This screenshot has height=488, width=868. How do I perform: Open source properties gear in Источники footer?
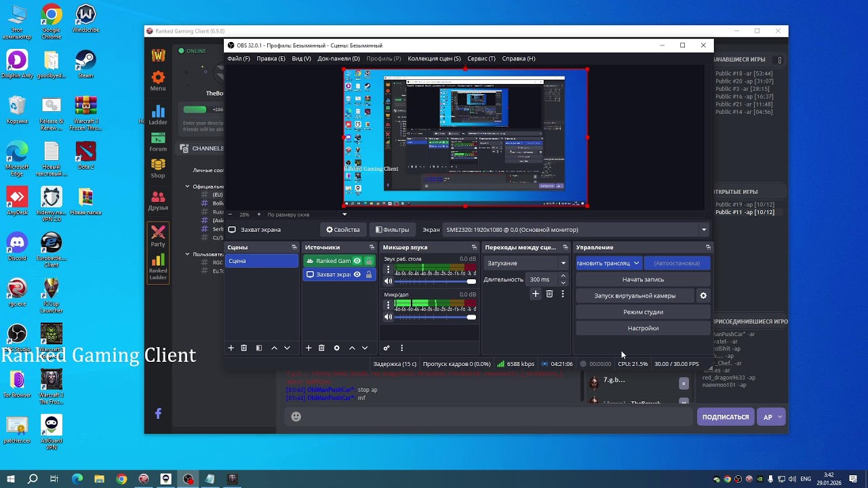(x=336, y=348)
